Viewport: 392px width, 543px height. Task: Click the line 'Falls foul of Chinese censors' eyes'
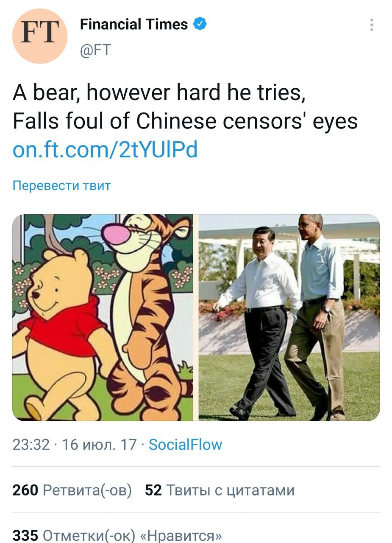[185, 121]
